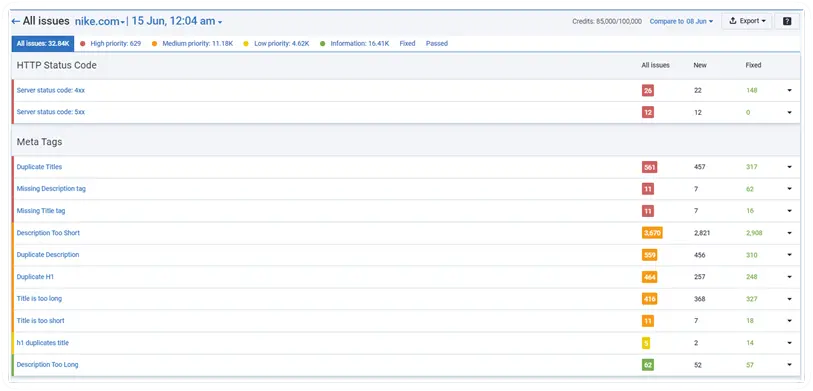Open Server status code: 4xx issue
The image size is (813, 391).
(51, 90)
